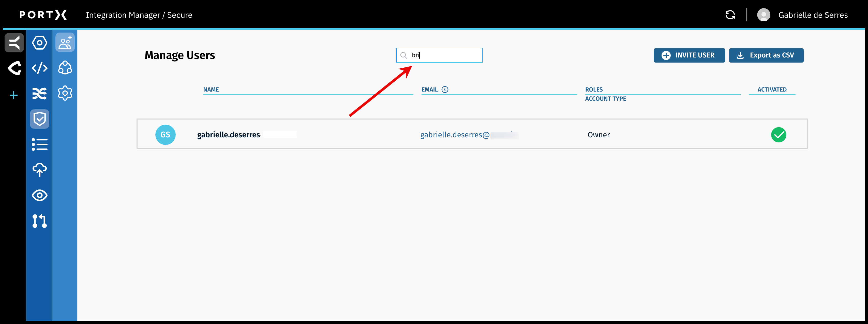Select the invite-user people icon in panel

click(65, 42)
